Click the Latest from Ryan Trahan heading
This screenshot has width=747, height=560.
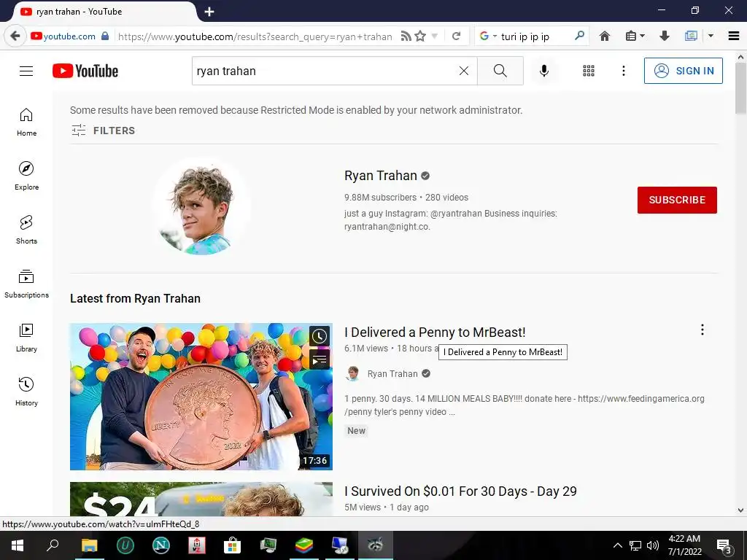point(135,298)
